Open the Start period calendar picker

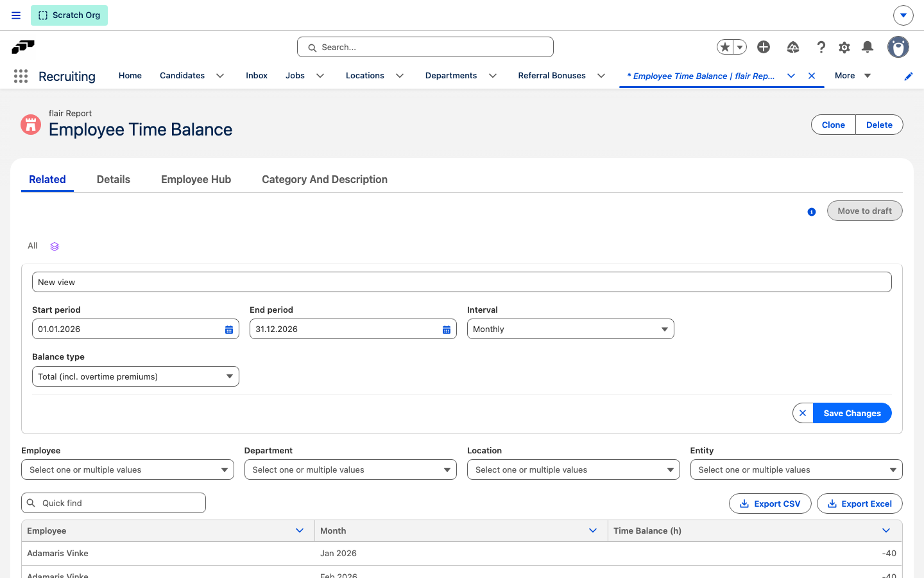coord(229,329)
